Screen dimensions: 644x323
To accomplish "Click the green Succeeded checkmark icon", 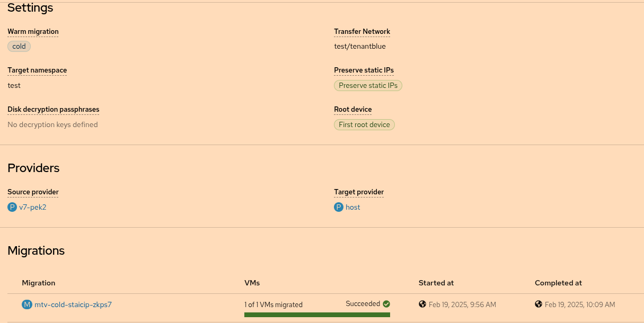I will (386, 304).
